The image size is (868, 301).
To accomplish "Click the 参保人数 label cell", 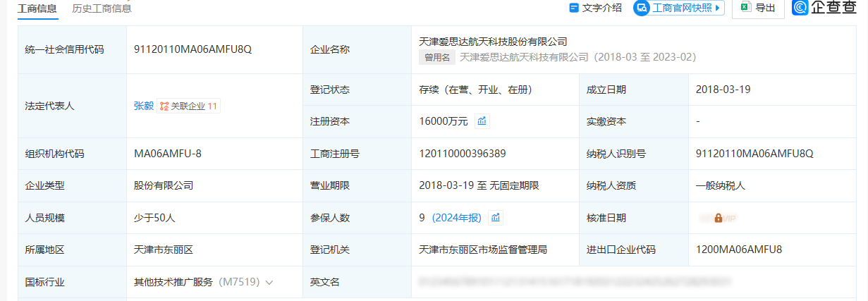I will (x=357, y=218).
